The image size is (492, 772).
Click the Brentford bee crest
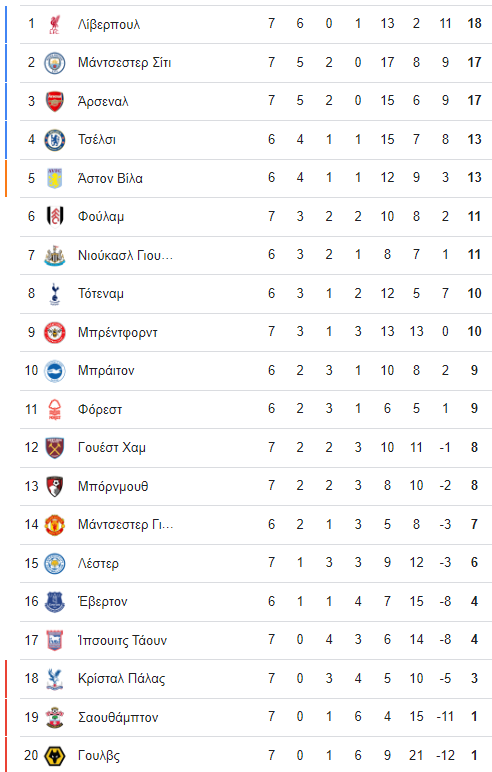point(55,332)
